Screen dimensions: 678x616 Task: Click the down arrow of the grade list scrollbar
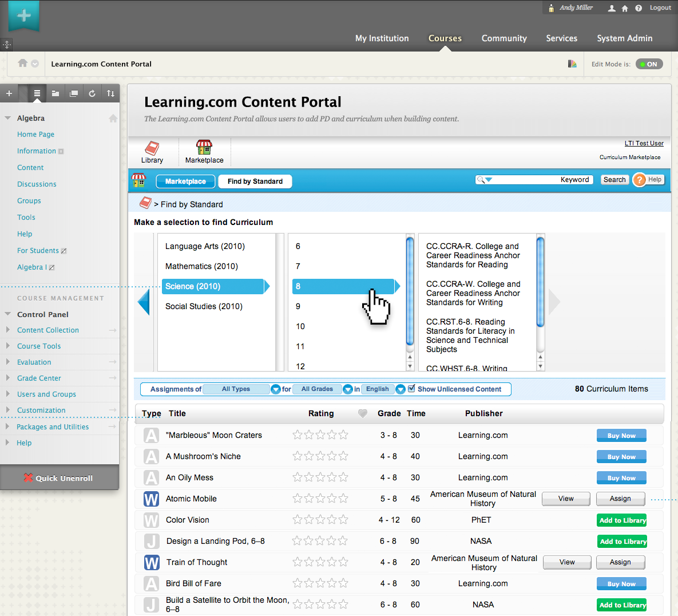coord(410,366)
